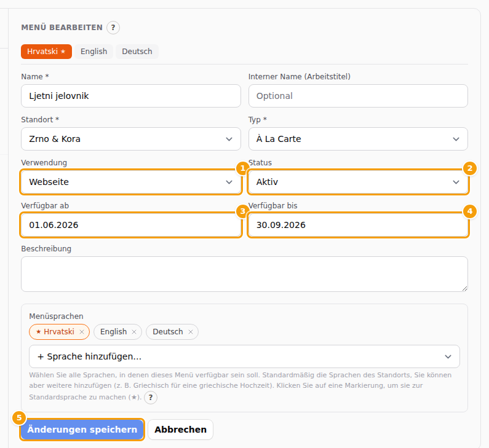Click the Verfügbar ab date field

tap(130, 225)
